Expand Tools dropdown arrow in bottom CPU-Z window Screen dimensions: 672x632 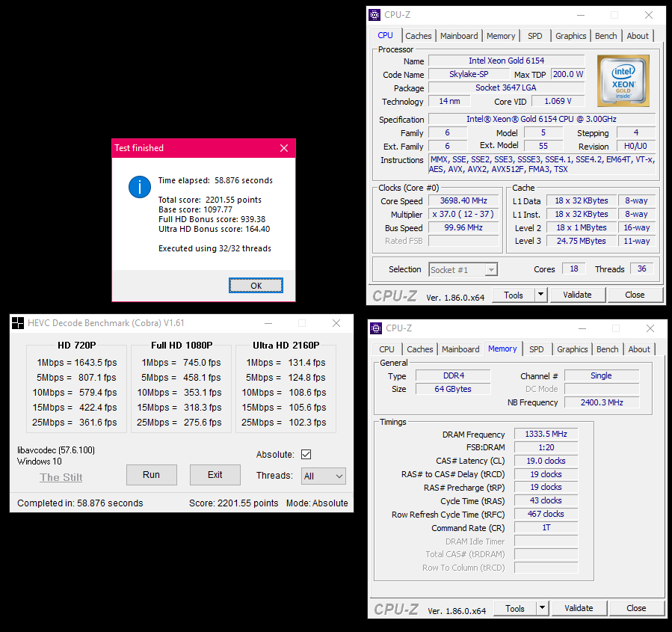coord(542,608)
